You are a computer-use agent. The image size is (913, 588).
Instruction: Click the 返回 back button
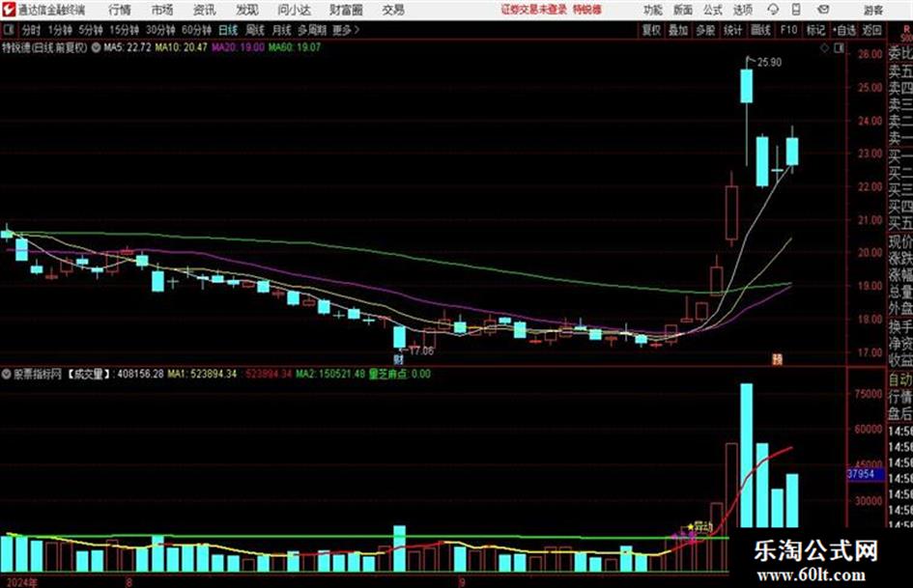[x=871, y=30]
